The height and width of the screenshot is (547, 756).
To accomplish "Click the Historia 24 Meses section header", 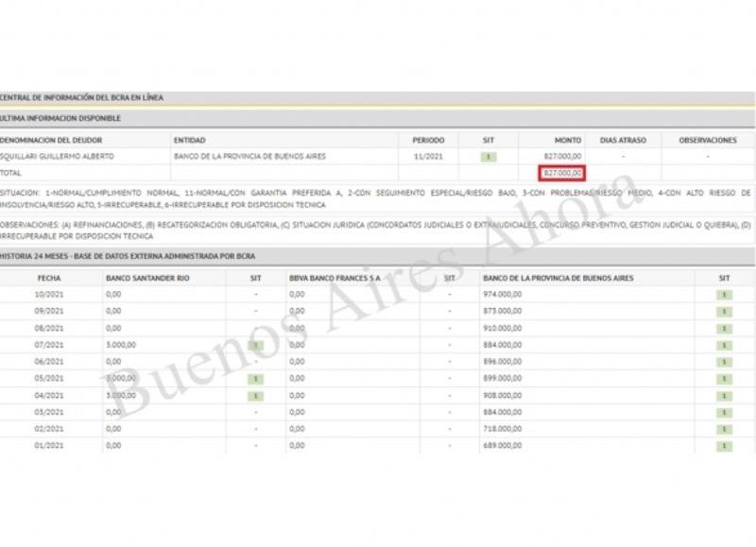I will click(128, 256).
